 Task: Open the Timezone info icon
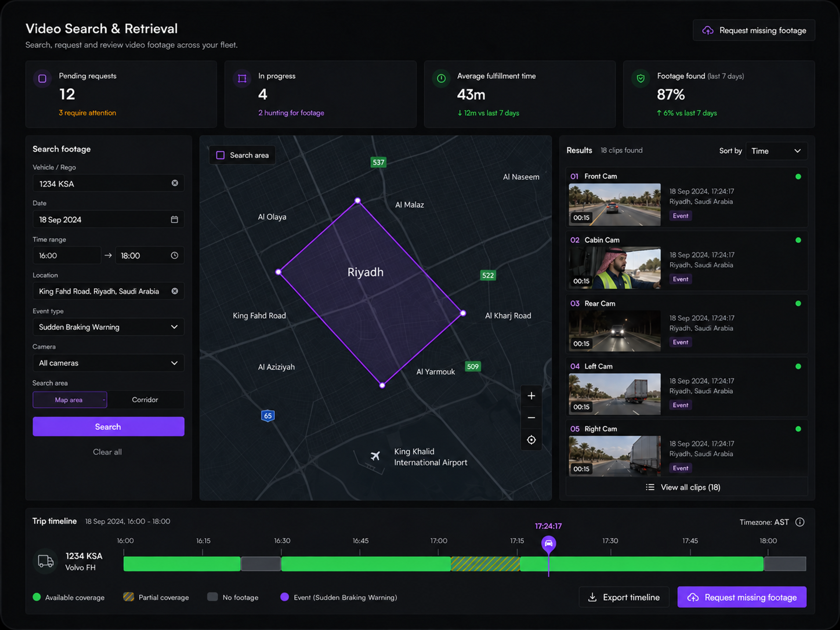[800, 522]
